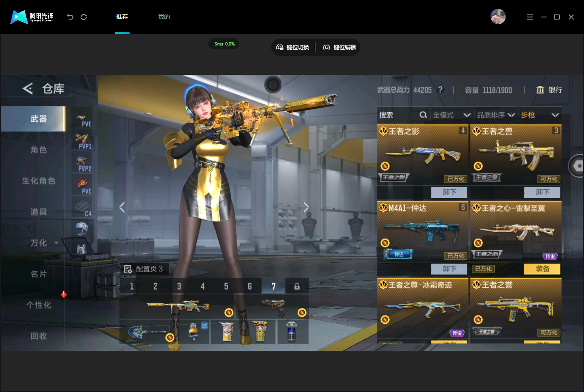
Task: Open the 全模式 mode dropdown
Action: [452, 115]
